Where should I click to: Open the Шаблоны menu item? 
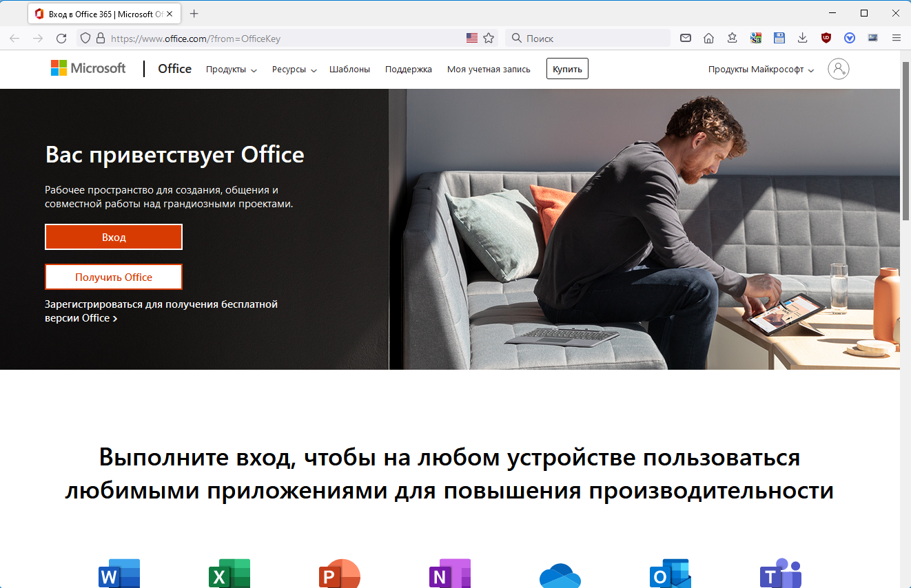[x=349, y=70]
